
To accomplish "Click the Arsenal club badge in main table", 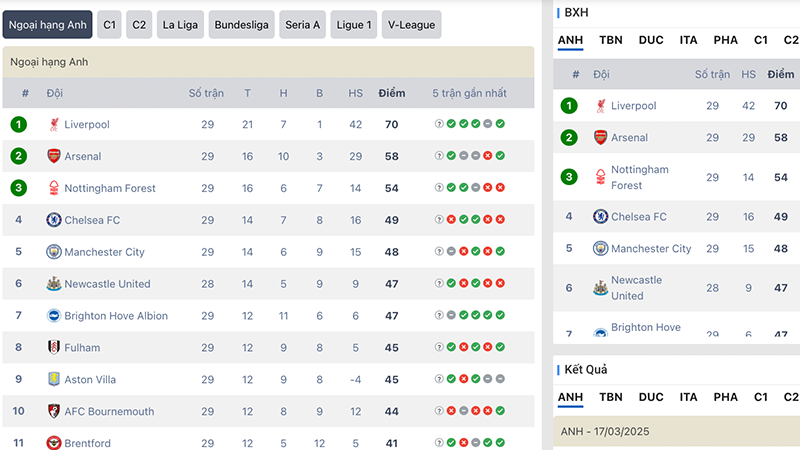I will point(54,156).
